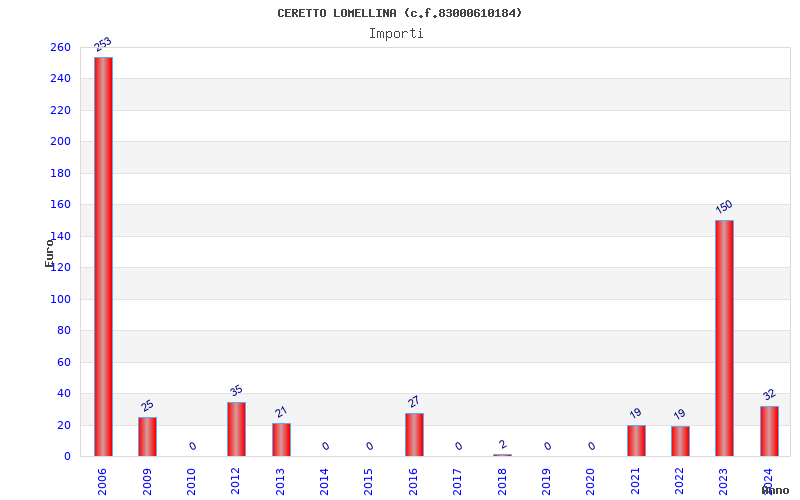The height and width of the screenshot is (500, 800).
Task: Click the 80 y-axis tick label
Action: (x=64, y=331)
